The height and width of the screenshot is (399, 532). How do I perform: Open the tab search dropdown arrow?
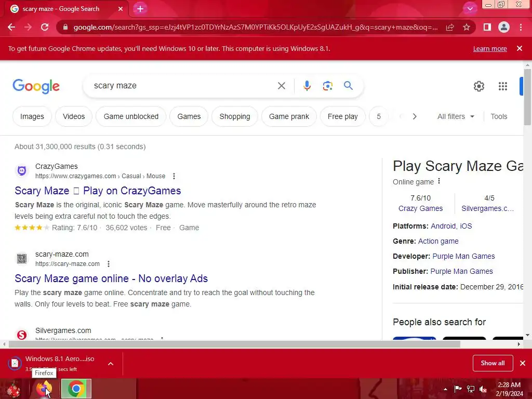(x=470, y=9)
